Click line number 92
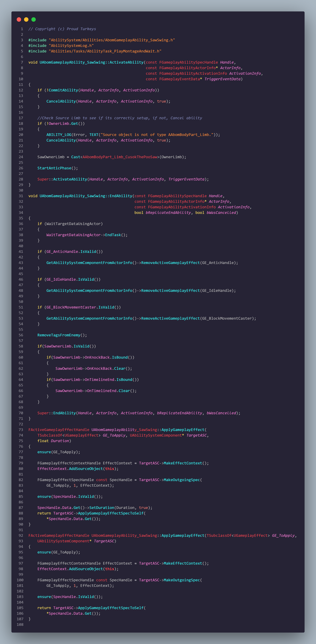 coord(21,535)
